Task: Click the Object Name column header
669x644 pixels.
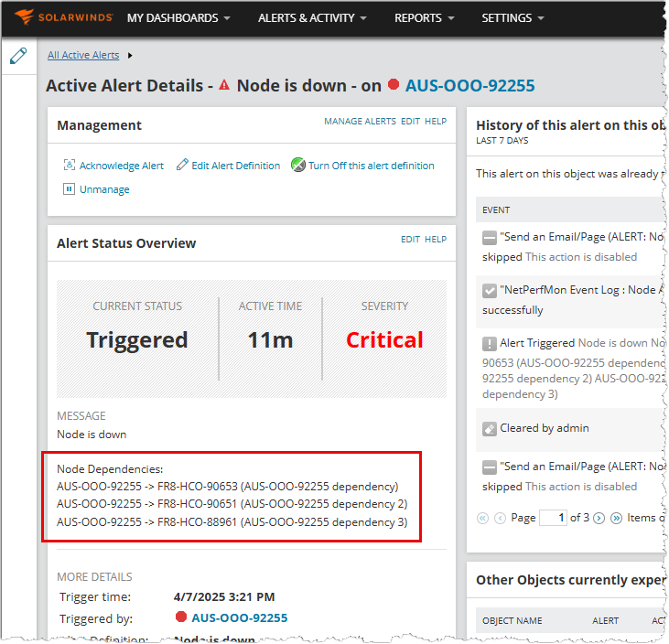Action: (x=512, y=620)
